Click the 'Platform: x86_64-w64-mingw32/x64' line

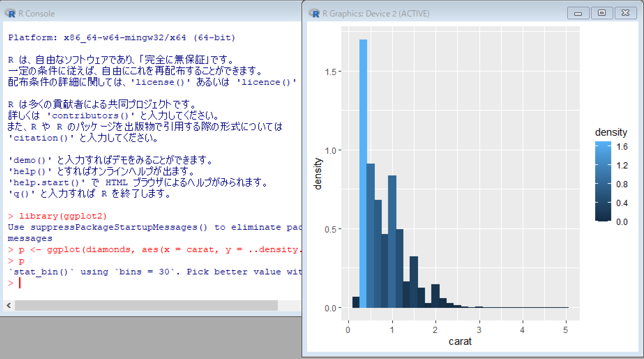(122, 37)
